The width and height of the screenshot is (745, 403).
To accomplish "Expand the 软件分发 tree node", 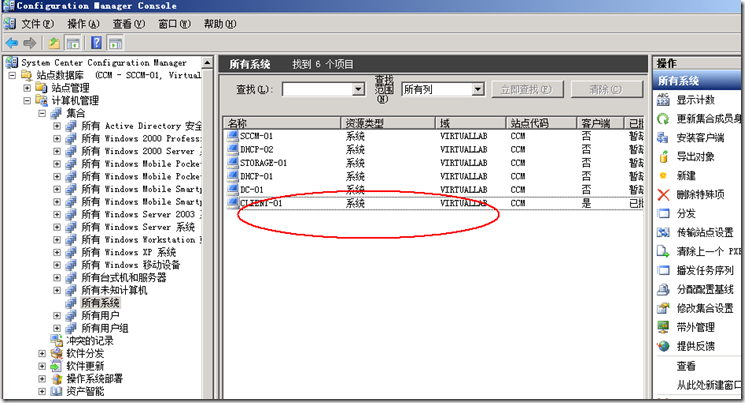I will click(42, 353).
